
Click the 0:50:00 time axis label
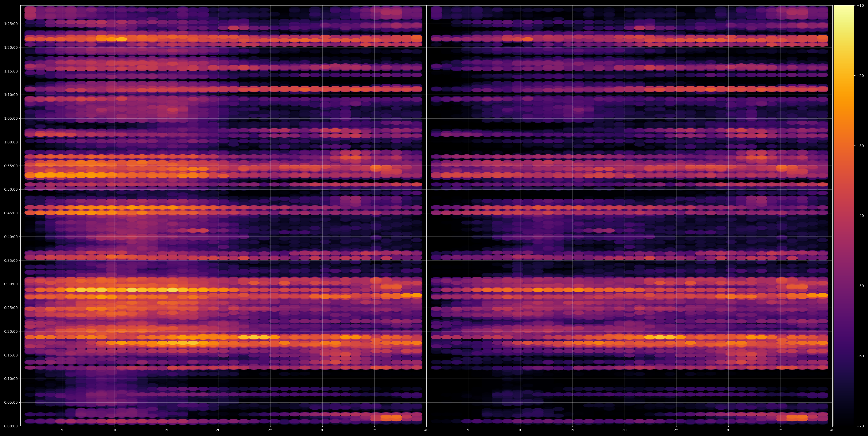tap(11, 190)
